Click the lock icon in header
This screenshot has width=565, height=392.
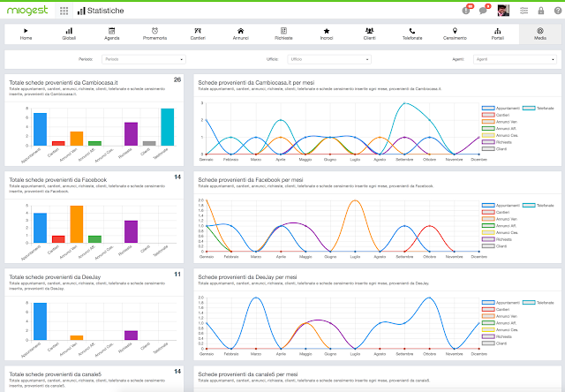(541, 11)
